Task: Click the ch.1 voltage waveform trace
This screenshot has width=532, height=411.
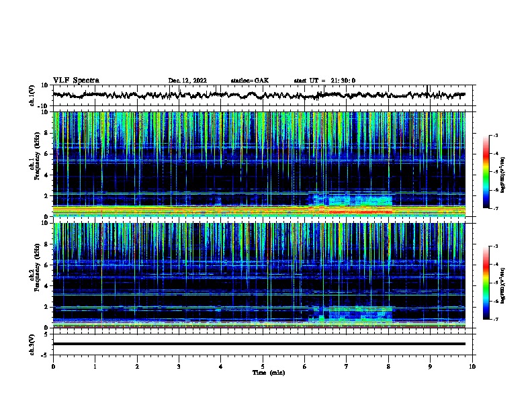Action: coord(259,95)
